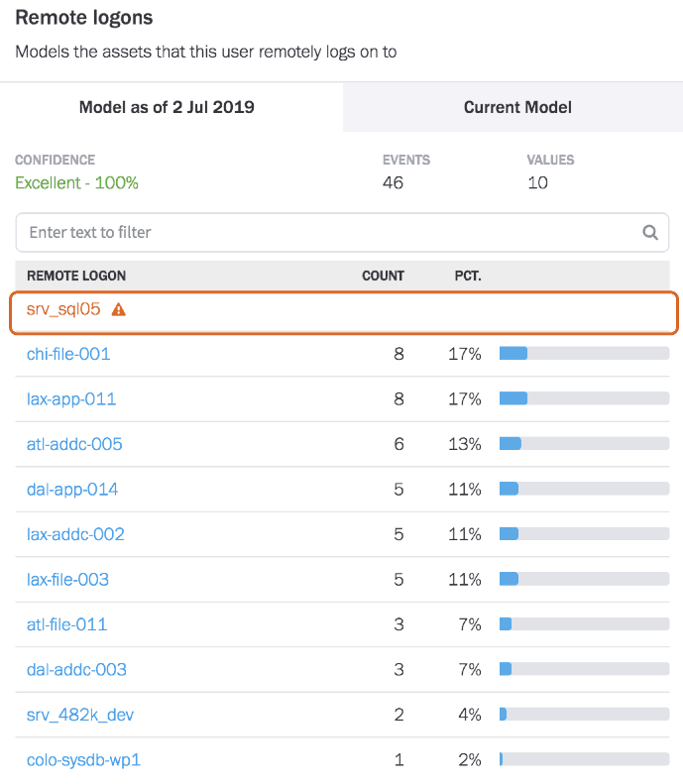Open the dal-app-014 asset link
The height and width of the screenshot is (784, 683).
[72, 489]
